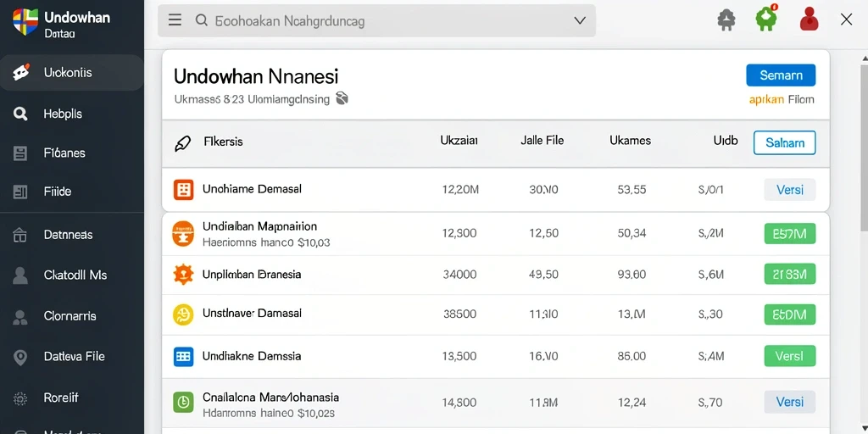The height and width of the screenshot is (434, 868).
Task: Click the Datteva File location pin icon
Action: [20, 358]
